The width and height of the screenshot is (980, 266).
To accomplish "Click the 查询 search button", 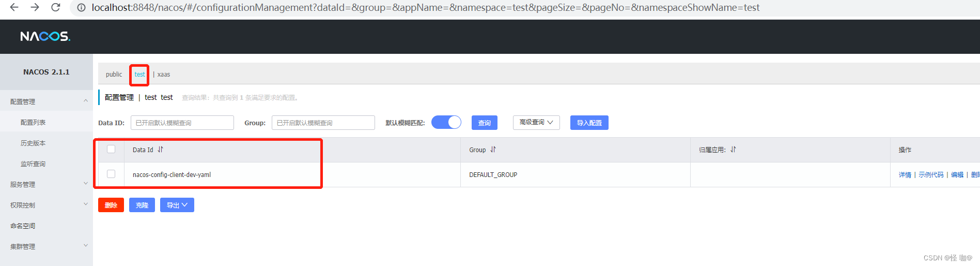I will click(x=484, y=123).
